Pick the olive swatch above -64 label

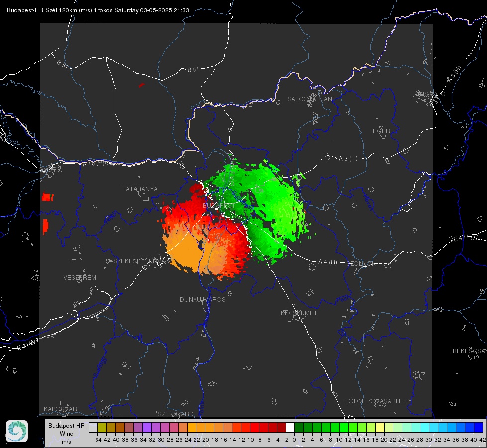point(102,427)
